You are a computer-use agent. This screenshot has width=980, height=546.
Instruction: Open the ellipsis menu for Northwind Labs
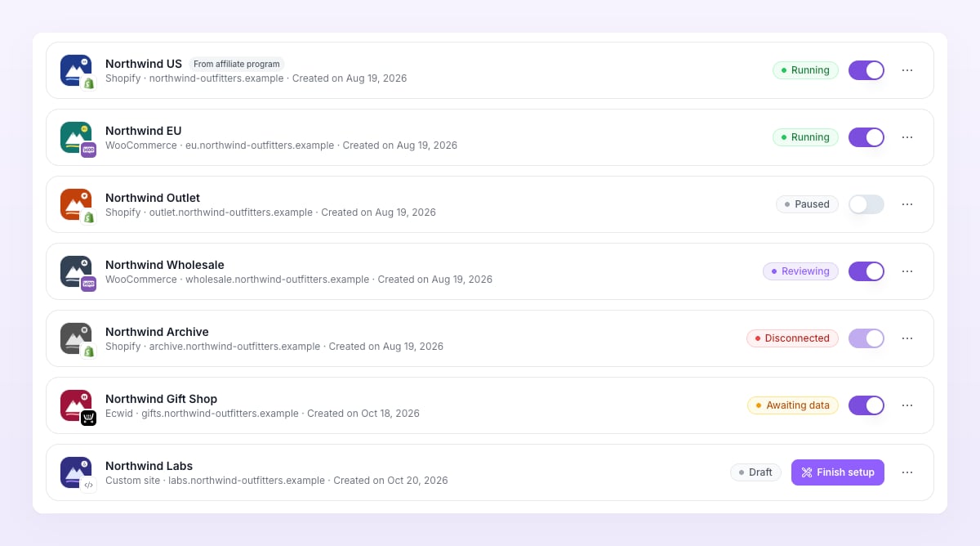907,472
